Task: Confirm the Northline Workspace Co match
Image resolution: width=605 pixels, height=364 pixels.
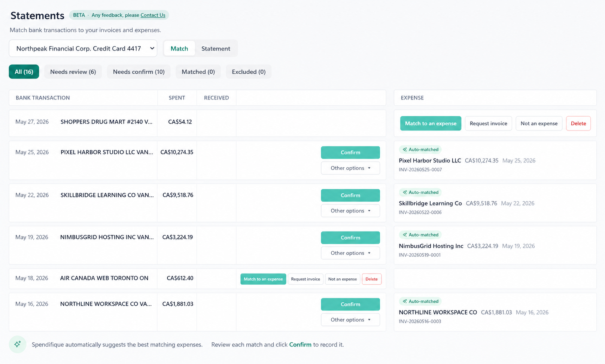Action: click(x=350, y=304)
